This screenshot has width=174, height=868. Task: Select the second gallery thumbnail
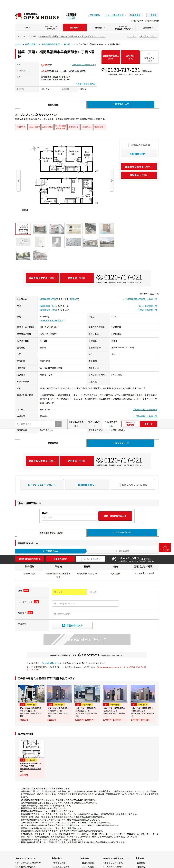tap(40, 229)
